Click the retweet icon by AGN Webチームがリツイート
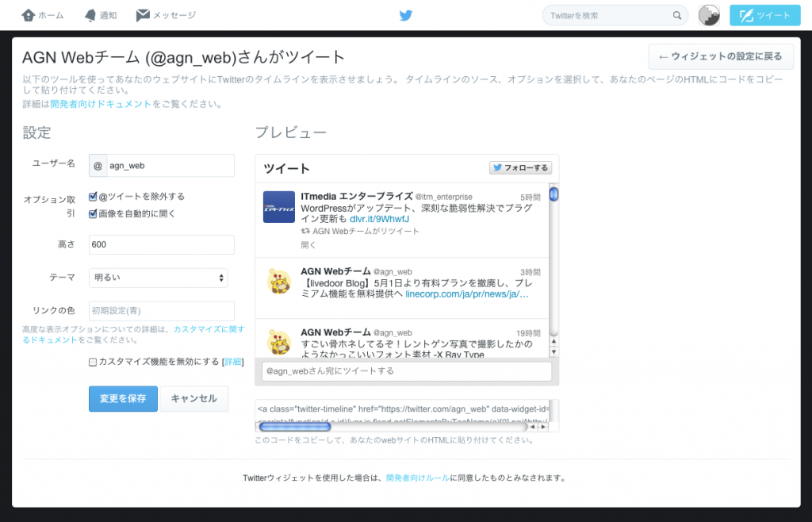Image resolution: width=812 pixels, height=522 pixels. pyautogui.click(x=305, y=231)
